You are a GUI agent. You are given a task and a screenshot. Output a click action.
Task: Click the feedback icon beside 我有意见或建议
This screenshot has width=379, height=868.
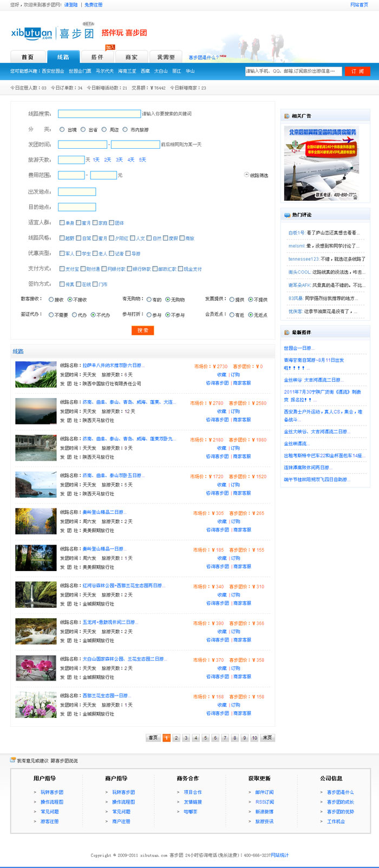pos(13,760)
